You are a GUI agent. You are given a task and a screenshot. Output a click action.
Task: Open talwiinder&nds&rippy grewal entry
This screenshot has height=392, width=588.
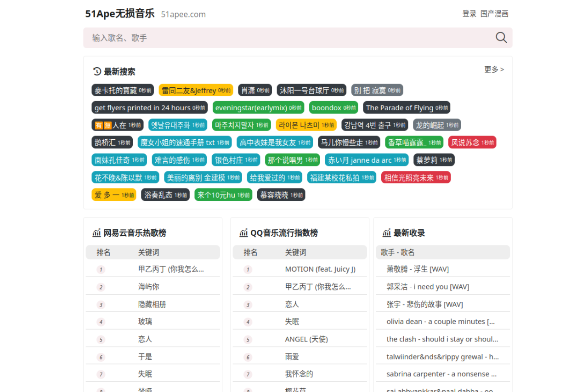443,357
